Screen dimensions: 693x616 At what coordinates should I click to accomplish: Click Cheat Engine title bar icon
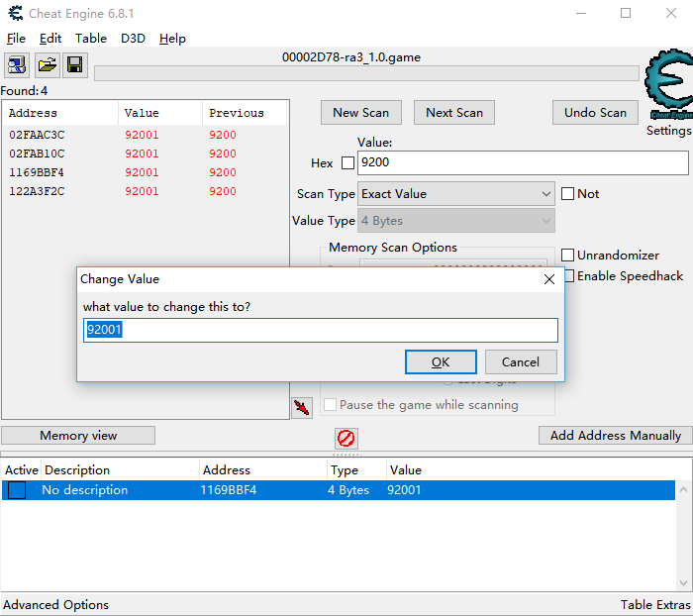tap(16, 13)
